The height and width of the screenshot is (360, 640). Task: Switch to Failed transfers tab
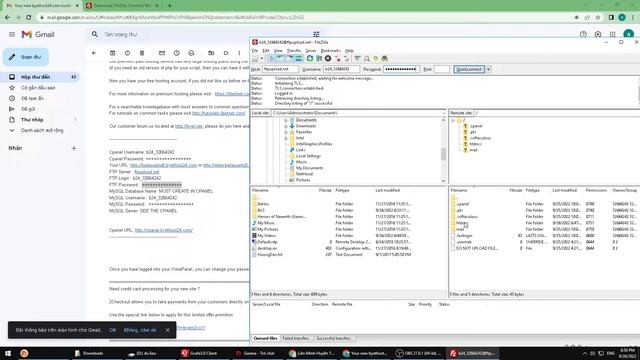pos(296,338)
